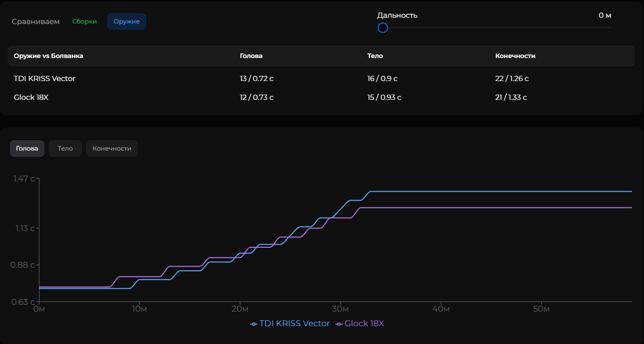Click the Тело column header in table
This screenshot has height=344, width=644.
[x=375, y=56]
